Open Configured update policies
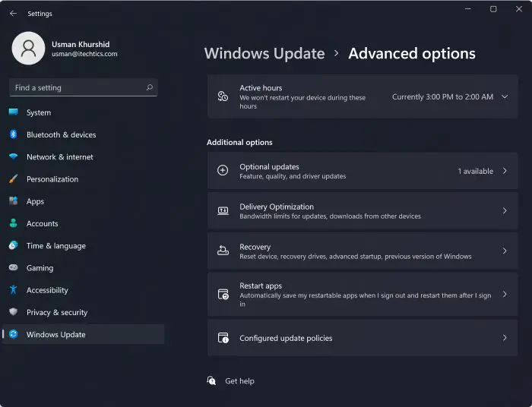 tap(363, 338)
